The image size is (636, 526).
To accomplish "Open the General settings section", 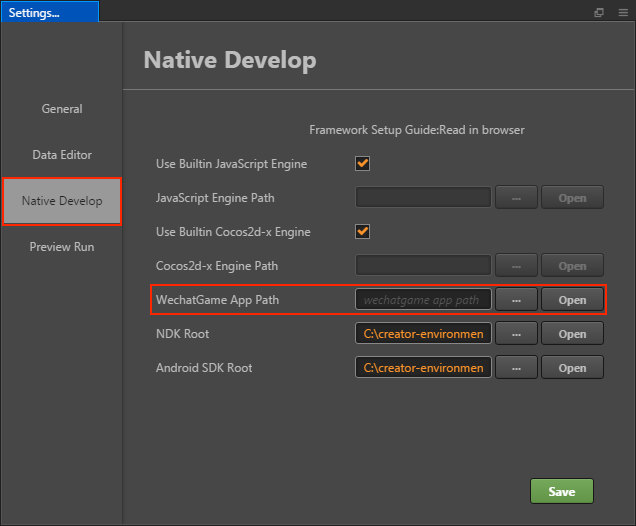I will (x=62, y=109).
